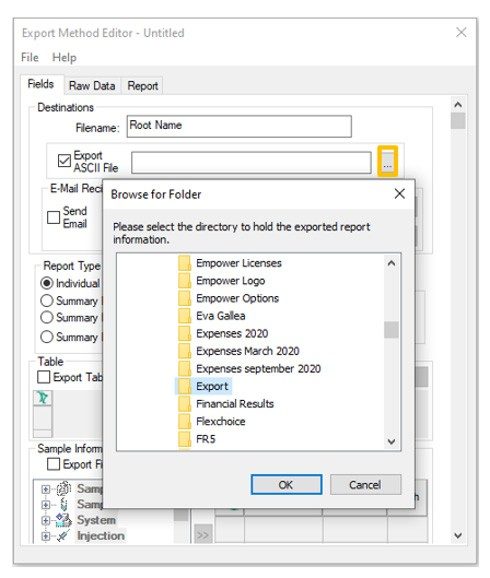Viewport: 490px width, 578px height.
Task: Click the Empower Licenses folder icon
Action: 184,263
